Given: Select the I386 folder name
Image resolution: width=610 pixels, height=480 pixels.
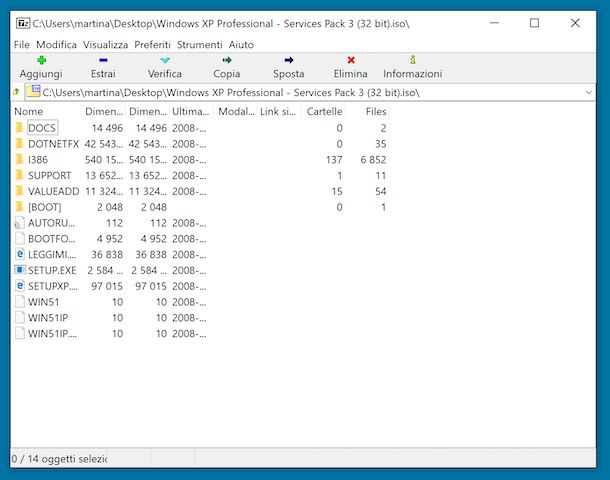Looking at the screenshot, I should 38,160.
